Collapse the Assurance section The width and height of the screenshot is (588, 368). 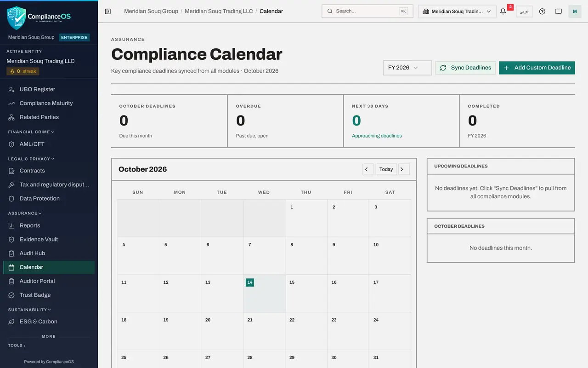[x=25, y=213]
